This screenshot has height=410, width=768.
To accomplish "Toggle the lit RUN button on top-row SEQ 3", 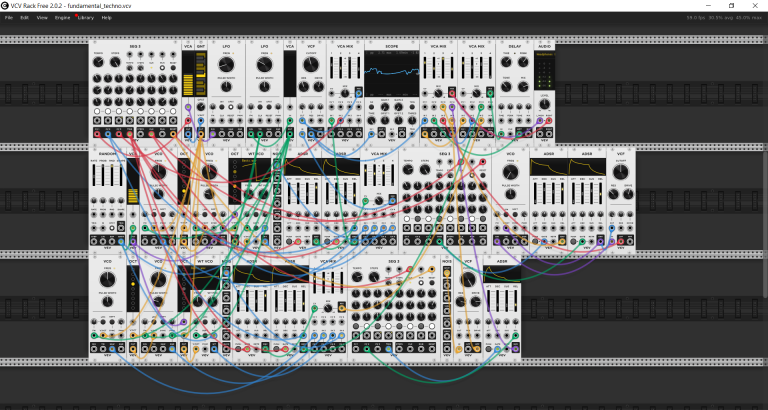I will coord(162,68).
